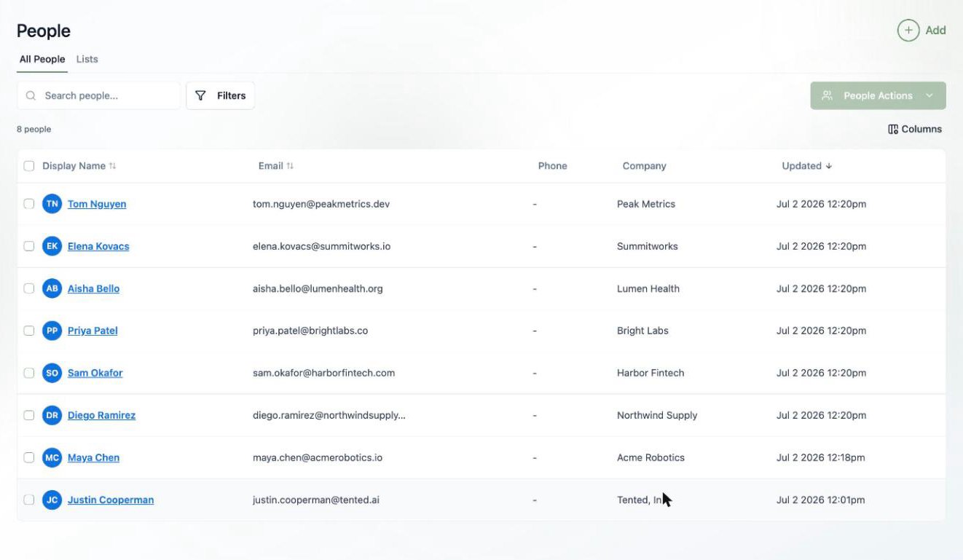Click the JC avatar for Justin Cooperman
The height and width of the screenshot is (560, 963).
52,500
